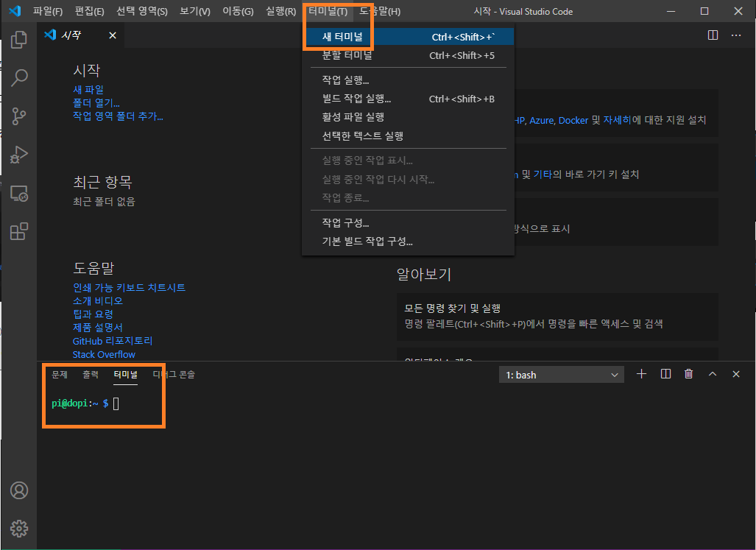Screen dimensions: 756x550
Task: Select the 시작 editor tab
Action: pos(80,35)
